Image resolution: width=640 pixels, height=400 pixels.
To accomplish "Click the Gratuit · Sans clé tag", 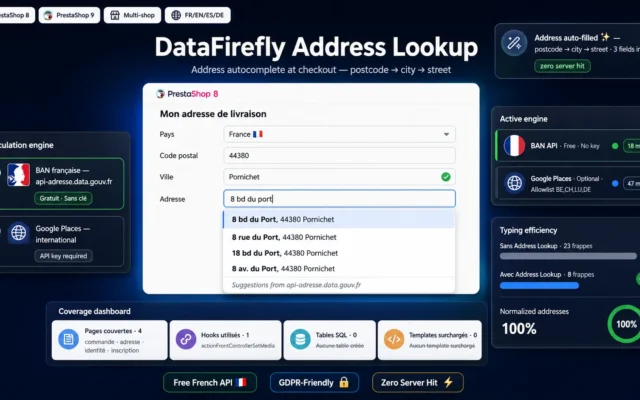I will 63,198.
